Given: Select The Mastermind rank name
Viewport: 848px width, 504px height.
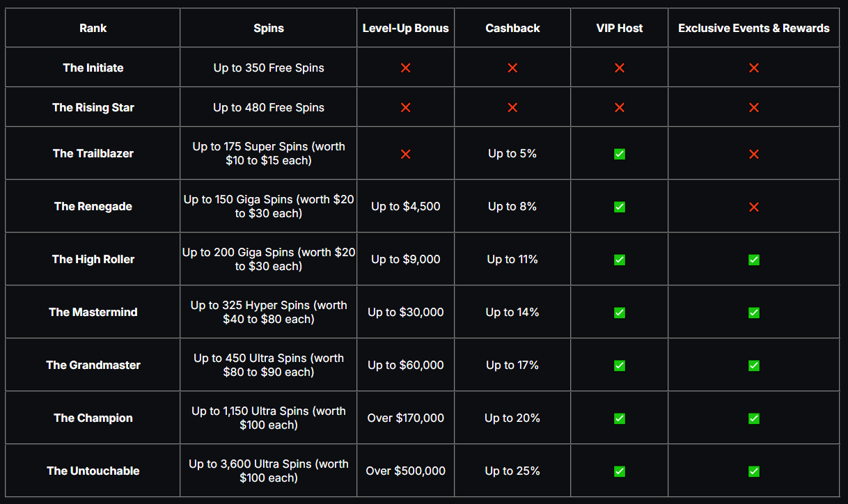Looking at the screenshot, I should (x=93, y=312).
